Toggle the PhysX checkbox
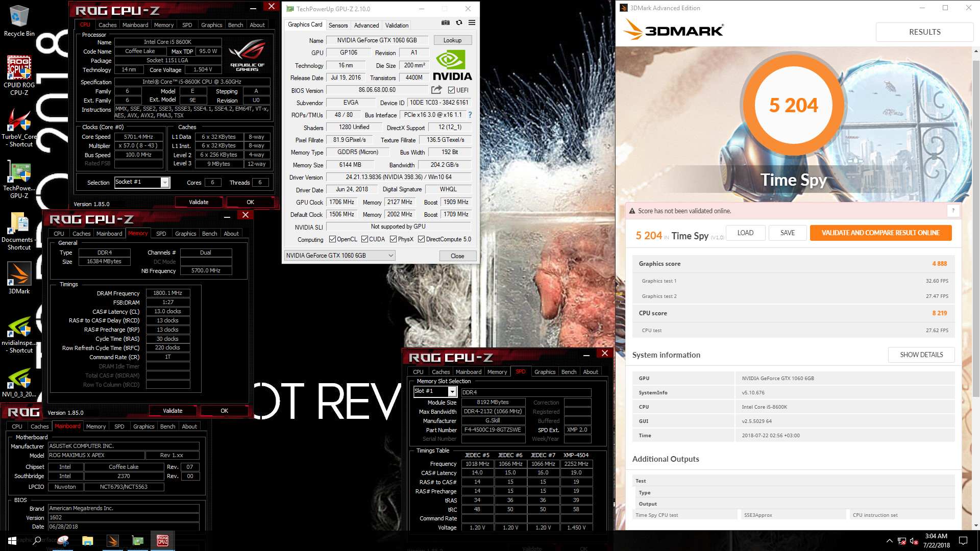 pyautogui.click(x=393, y=239)
